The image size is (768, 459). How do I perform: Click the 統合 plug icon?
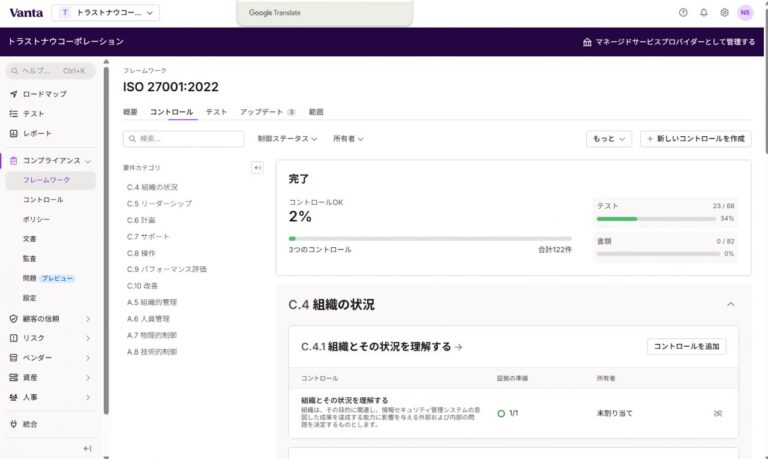pyautogui.click(x=14, y=424)
